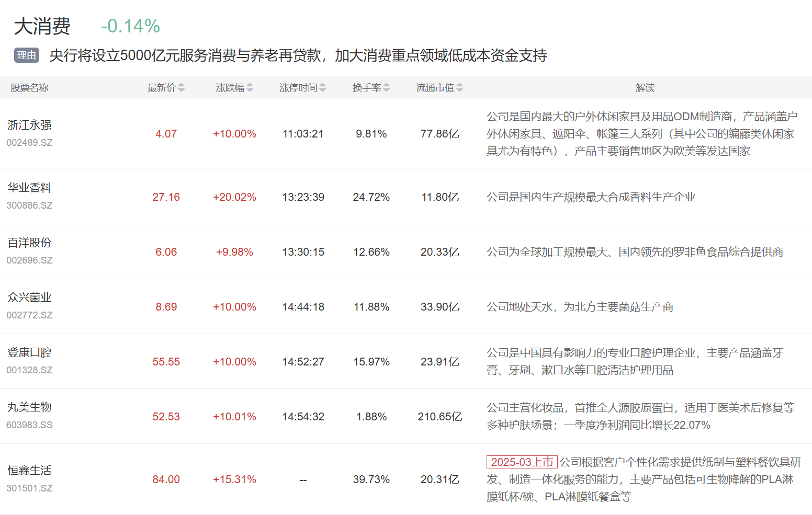Click 华业香料 description about 合成香料
The width and height of the screenshot is (812, 515).
(591, 197)
